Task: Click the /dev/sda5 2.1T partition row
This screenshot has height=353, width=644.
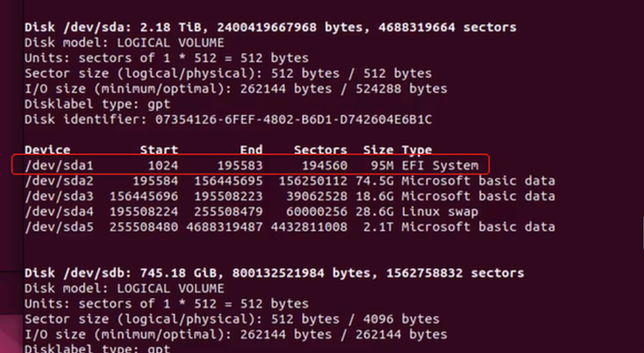Action: 290,227
